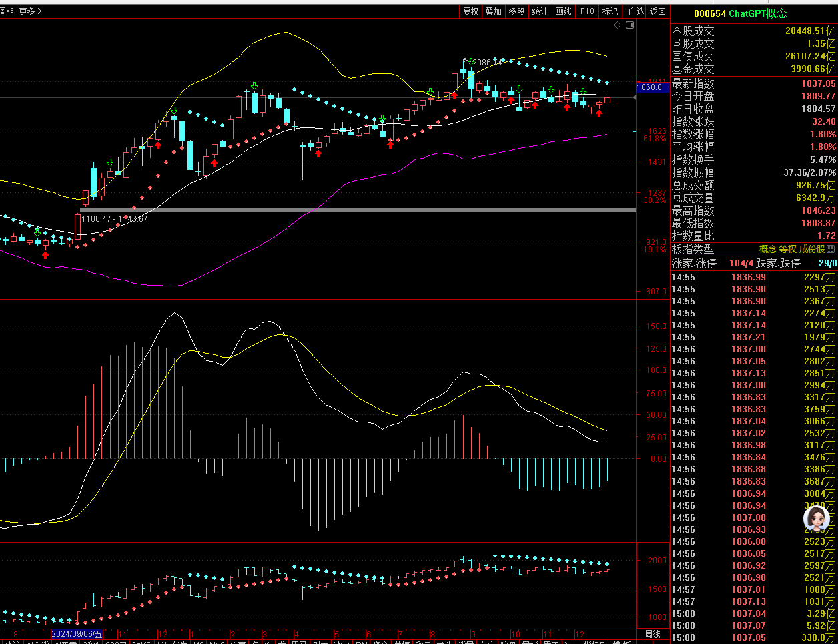Click the 880654 ChatGPT概念 title
The height and width of the screenshot is (644, 838).
click(x=741, y=13)
